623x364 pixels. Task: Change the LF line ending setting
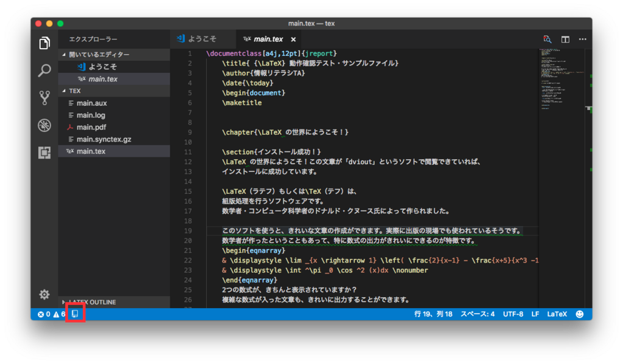tap(535, 314)
